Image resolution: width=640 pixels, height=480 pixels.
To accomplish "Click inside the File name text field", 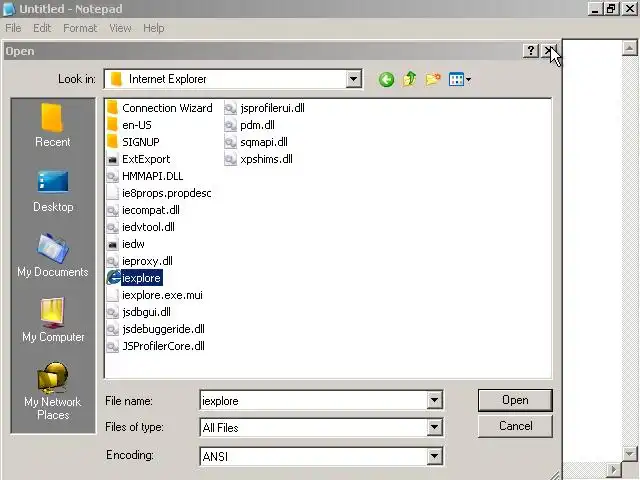I will pos(313,400).
